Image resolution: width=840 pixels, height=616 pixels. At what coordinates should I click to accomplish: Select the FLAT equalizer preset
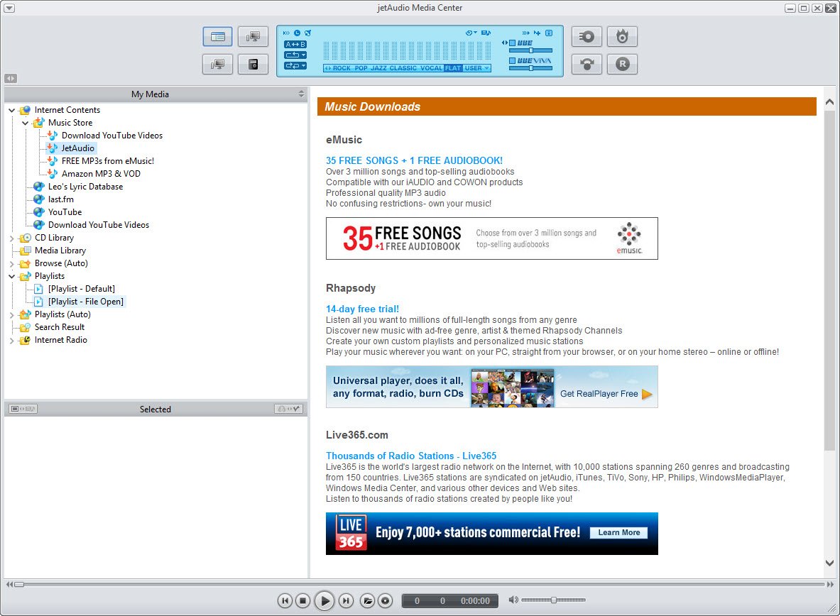(x=453, y=69)
